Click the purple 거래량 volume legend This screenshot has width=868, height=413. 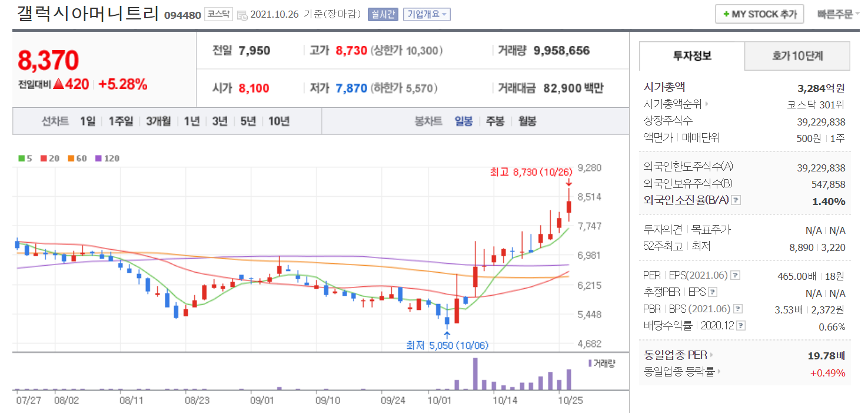pyautogui.click(x=601, y=363)
